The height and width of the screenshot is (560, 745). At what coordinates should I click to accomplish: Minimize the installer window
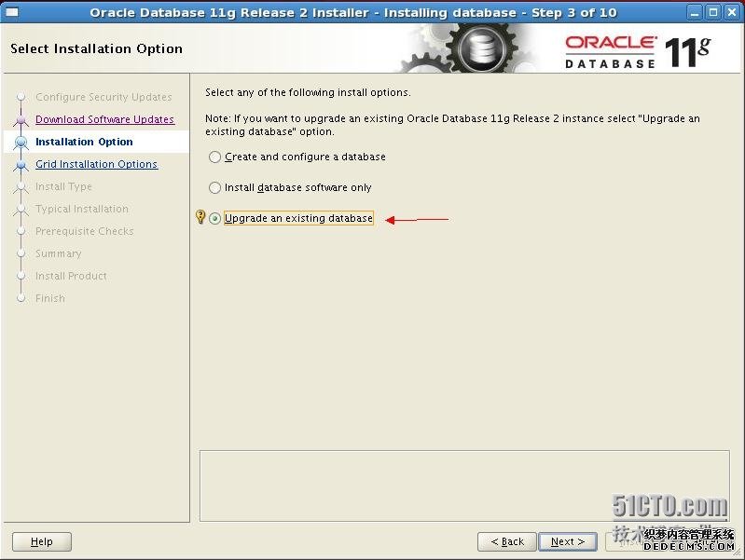tap(695, 12)
